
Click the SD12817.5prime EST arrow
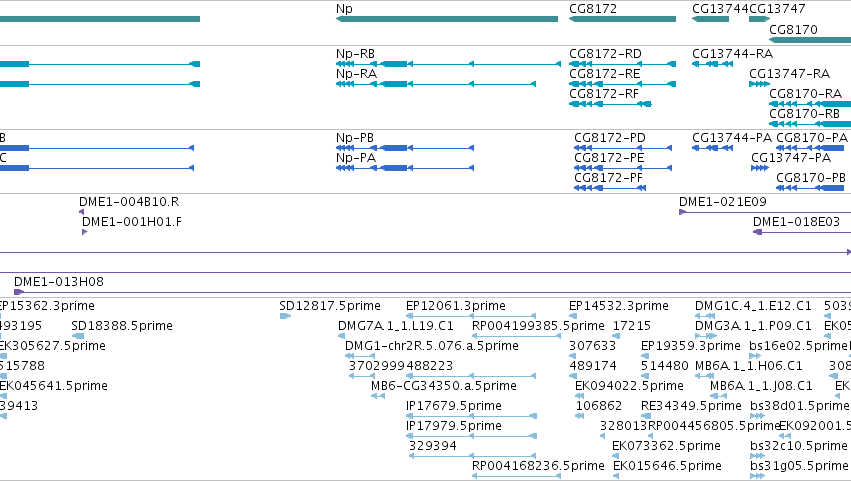[x=285, y=316]
